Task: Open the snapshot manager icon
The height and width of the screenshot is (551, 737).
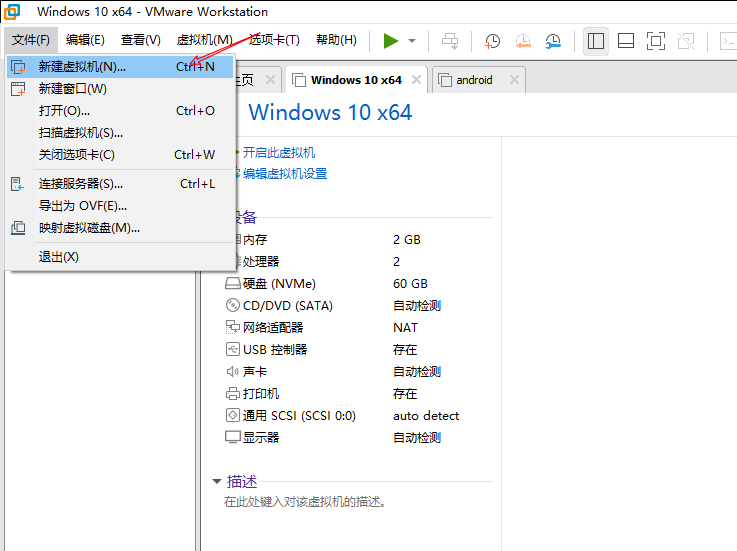Action: click(553, 41)
